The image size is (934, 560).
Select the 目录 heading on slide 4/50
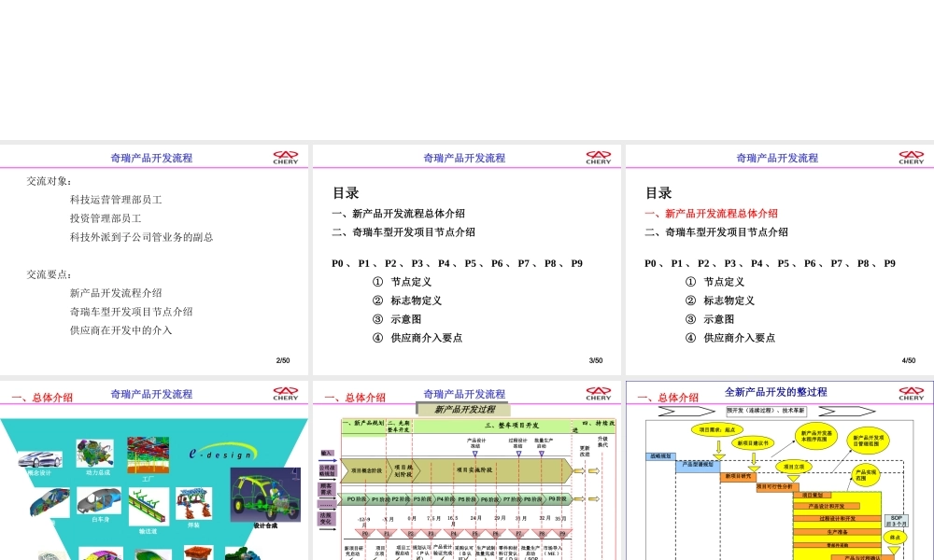[658, 193]
